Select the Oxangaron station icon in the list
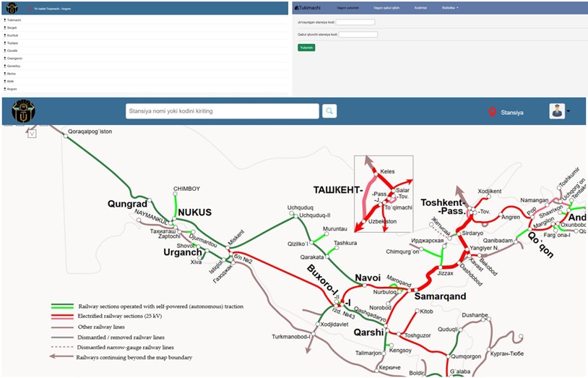 click(x=5, y=59)
